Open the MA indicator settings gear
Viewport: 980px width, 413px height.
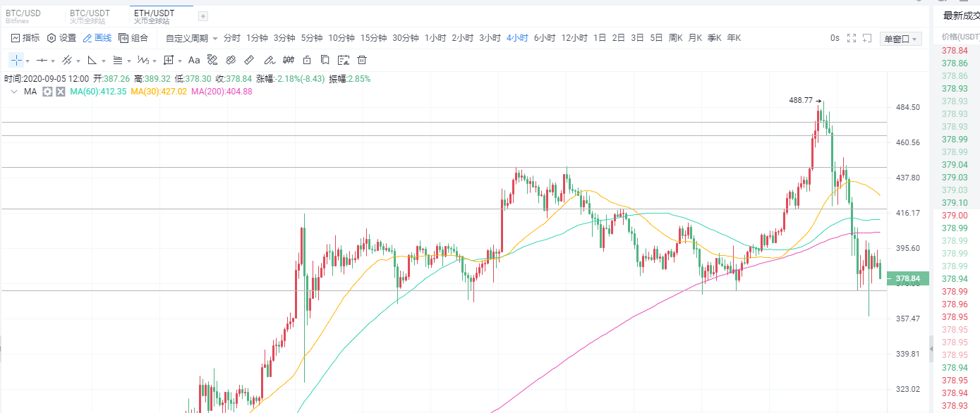click(x=47, y=92)
